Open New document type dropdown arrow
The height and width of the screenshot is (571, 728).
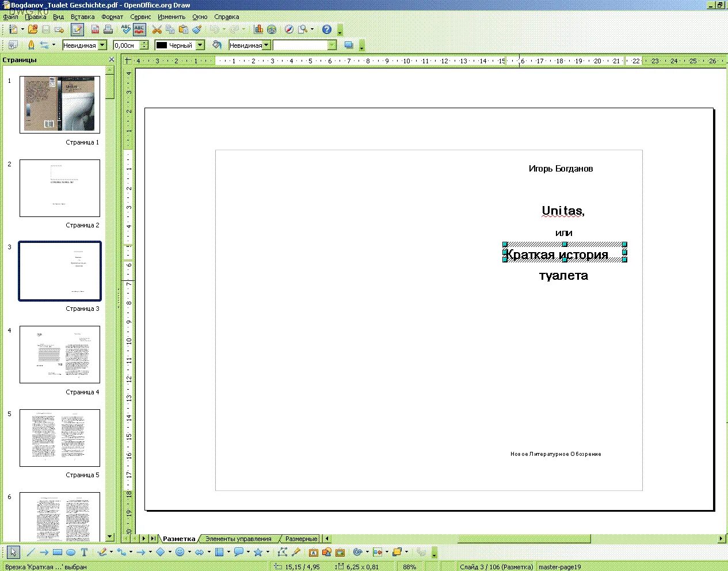point(22,29)
